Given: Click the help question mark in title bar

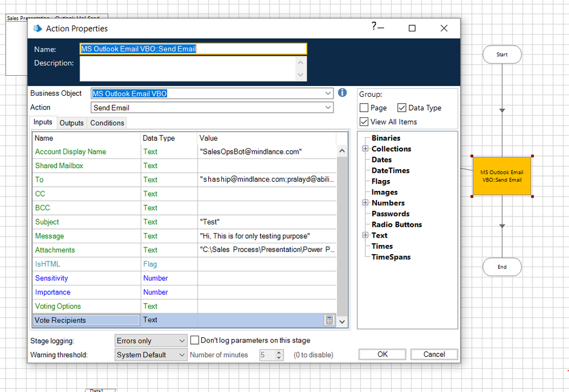Looking at the screenshot, I should (x=375, y=26).
